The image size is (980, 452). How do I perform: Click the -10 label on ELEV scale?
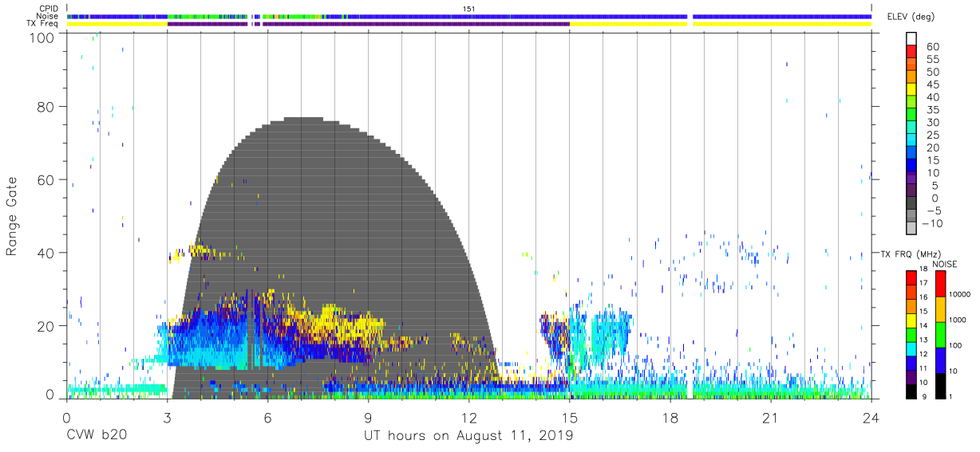pyautogui.click(x=931, y=223)
